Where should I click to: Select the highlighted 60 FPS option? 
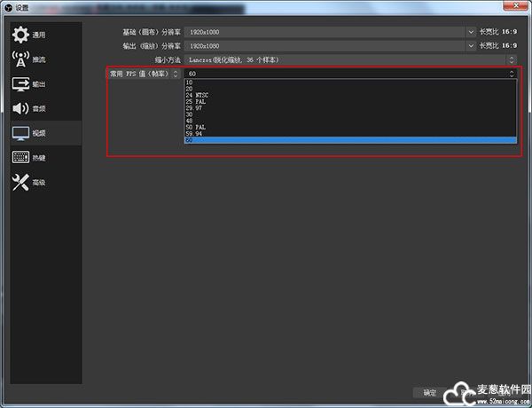[349, 140]
